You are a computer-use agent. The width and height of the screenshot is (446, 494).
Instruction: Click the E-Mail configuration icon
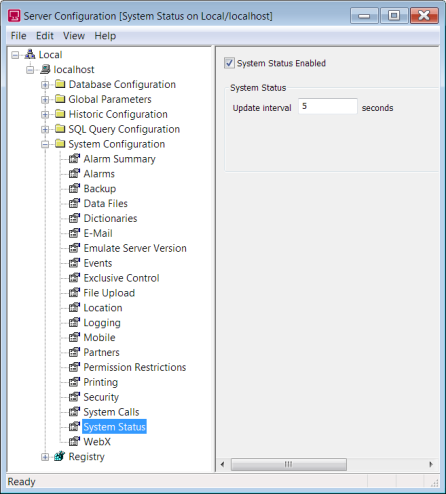(74, 233)
